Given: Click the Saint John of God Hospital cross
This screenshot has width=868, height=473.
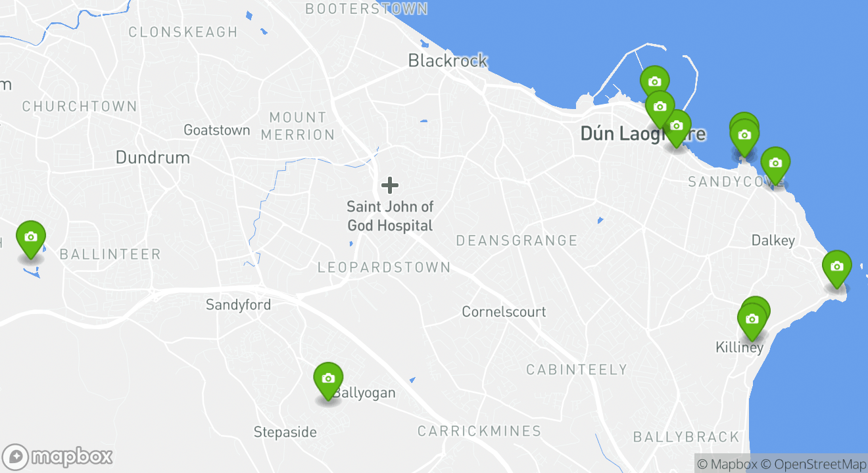Looking at the screenshot, I should pyautogui.click(x=390, y=185).
